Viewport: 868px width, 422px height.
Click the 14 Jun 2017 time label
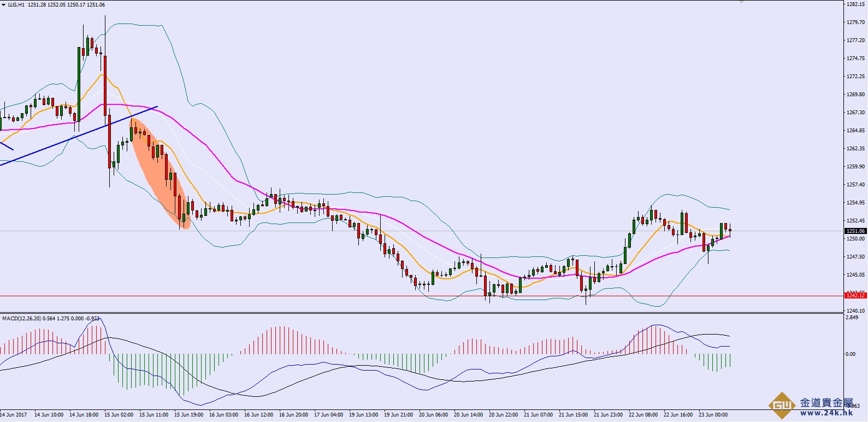click(13, 415)
